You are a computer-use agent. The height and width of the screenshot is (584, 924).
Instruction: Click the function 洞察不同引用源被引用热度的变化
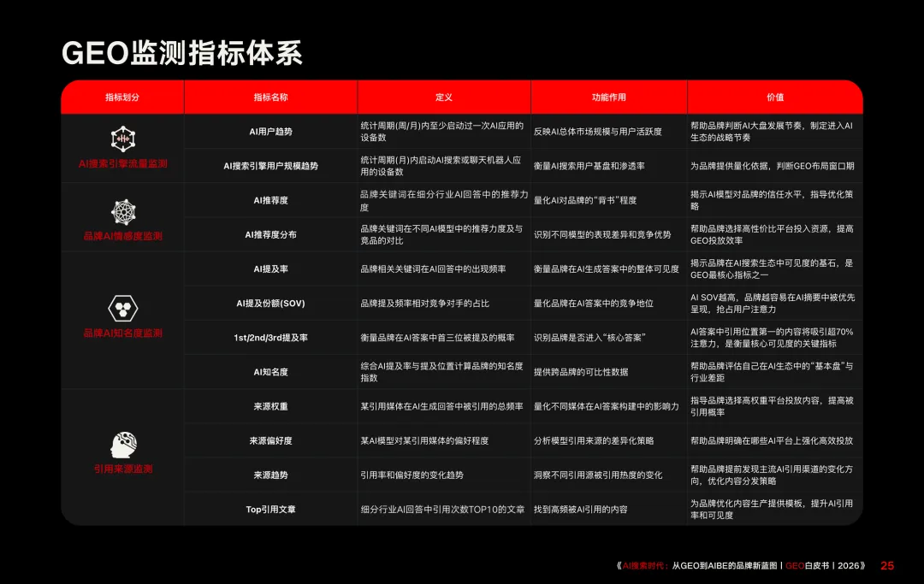click(x=598, y=475)
